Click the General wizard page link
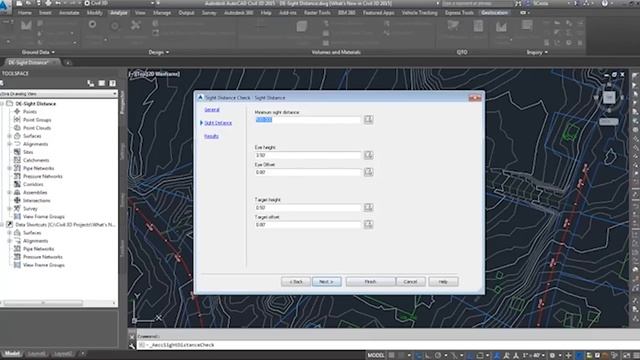The image size is (640, 360). 212,109
